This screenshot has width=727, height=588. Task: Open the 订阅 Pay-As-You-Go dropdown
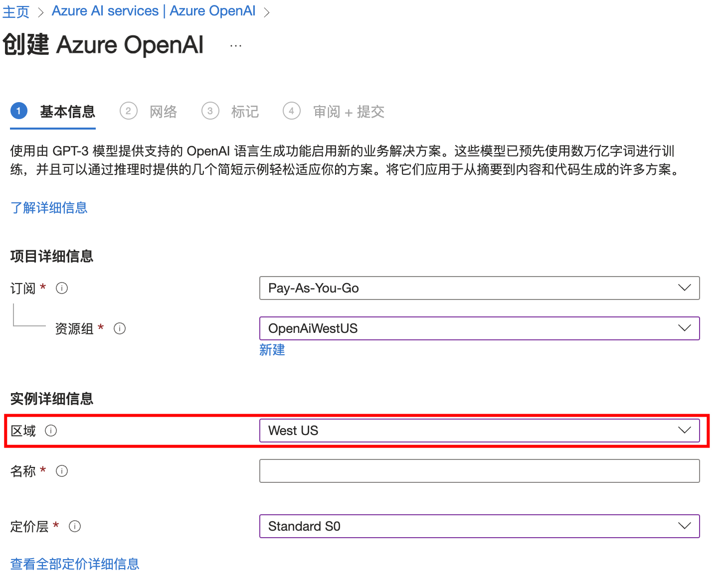[479, 288]
